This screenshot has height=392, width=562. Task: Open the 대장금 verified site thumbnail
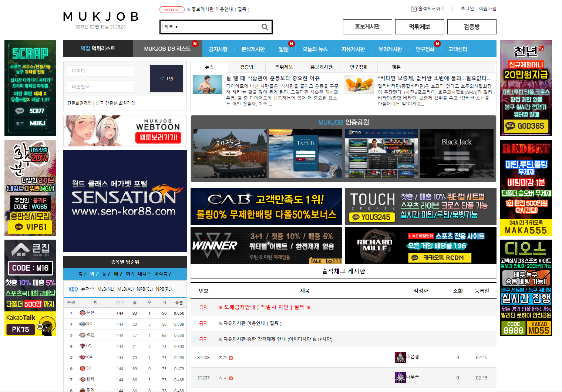230,153
